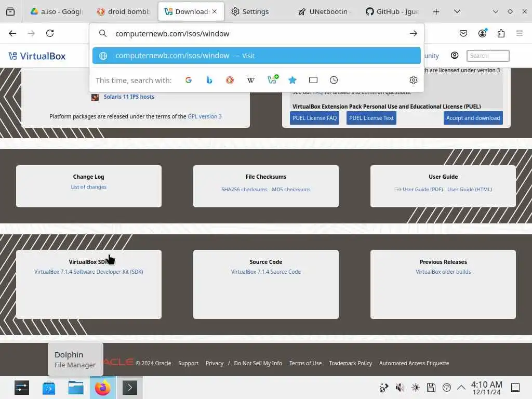Click the address bar text field
The height and width of the screenshot is (399, 532).
(x=258, y=34)
